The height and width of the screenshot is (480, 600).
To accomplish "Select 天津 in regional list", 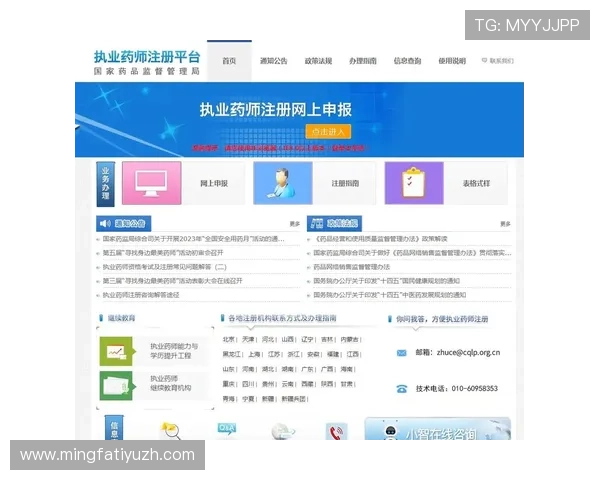I will [x=248, y=340].
